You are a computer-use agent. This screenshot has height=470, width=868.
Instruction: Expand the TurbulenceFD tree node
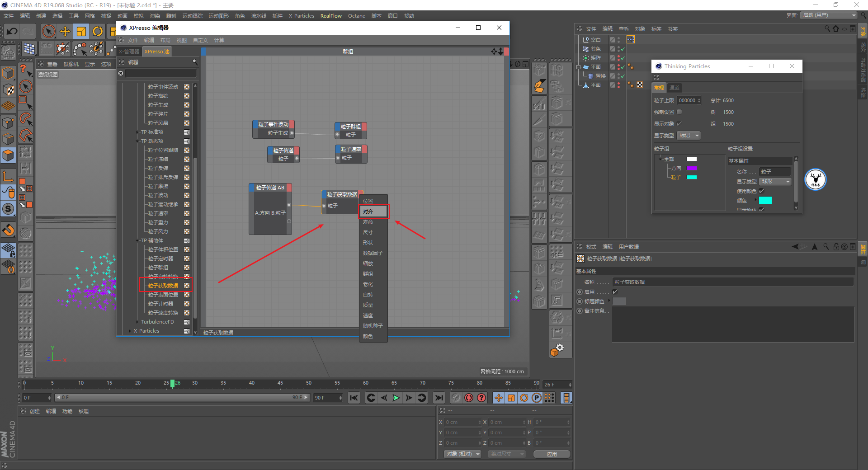click(137, 322)
